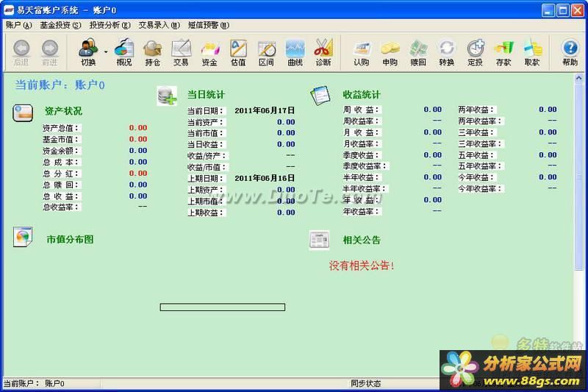This screenshot has height=392, width=588.
Task: Open the 账户(A) menu
Action: 18,25
